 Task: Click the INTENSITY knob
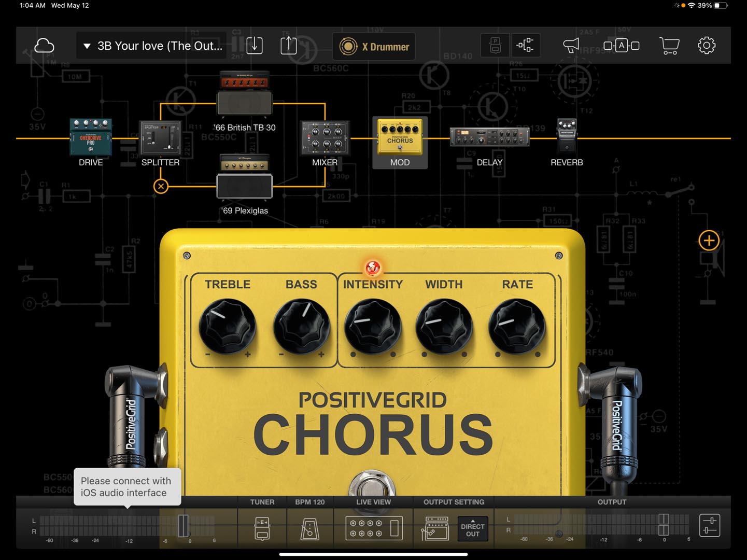click(x=373, y=327)
